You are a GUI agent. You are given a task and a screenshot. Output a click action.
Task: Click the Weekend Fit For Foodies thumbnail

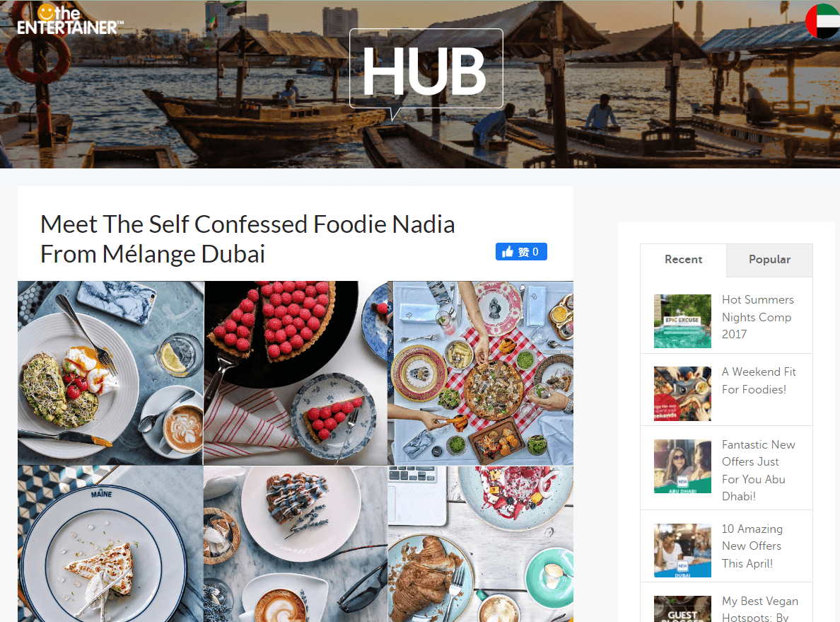[682, 393]
